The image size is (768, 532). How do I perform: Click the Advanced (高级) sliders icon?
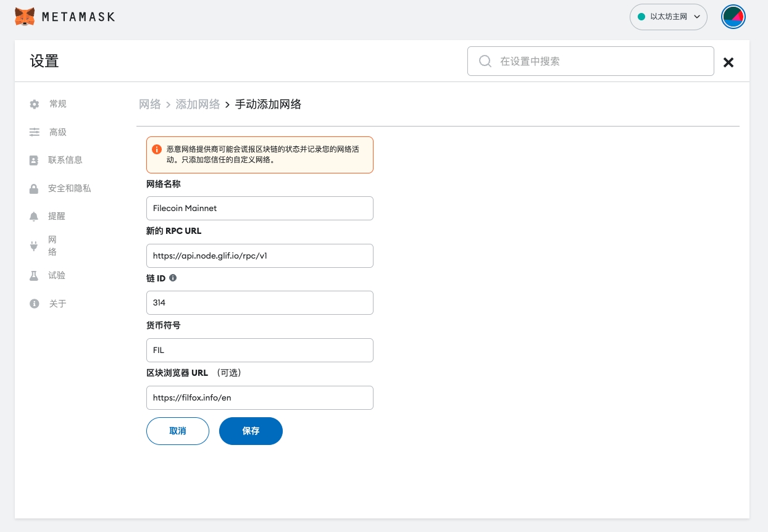click(34, 132)
